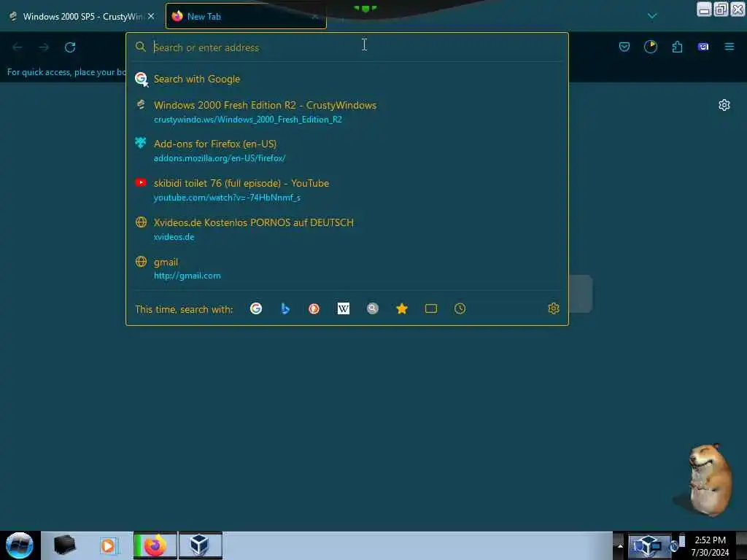This screenshot has height=560, width=747.
Task: Open Add-ons for Firefox suggestion
Action: pos(347,150)
